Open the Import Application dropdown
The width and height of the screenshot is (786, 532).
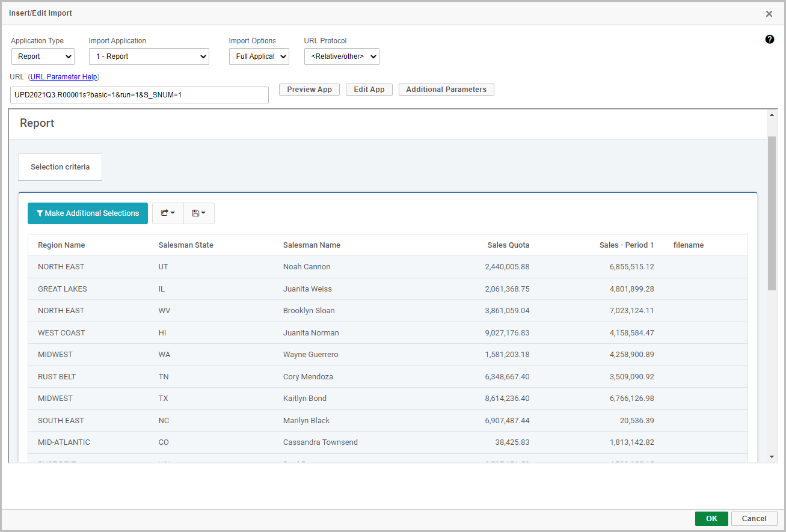(x=149, y=57)
